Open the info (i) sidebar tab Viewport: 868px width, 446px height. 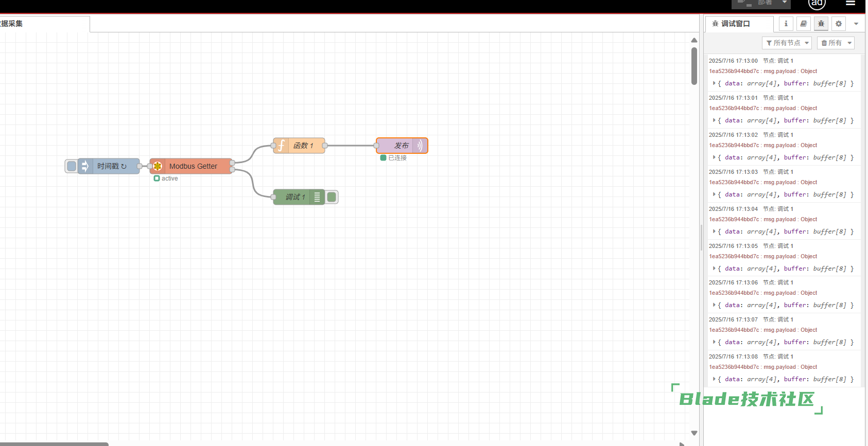[x=786, y=24]
